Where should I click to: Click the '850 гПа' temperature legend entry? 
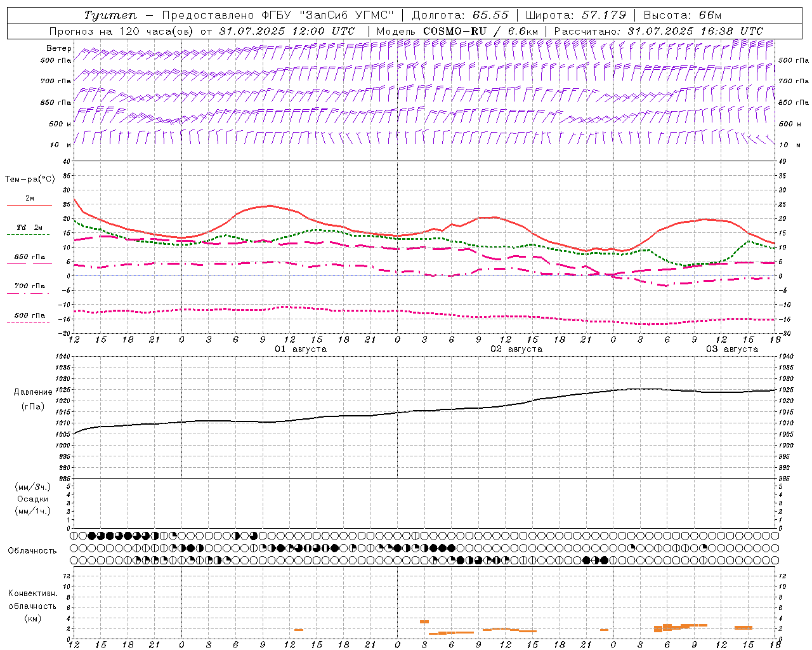click(x=30, y=257)
